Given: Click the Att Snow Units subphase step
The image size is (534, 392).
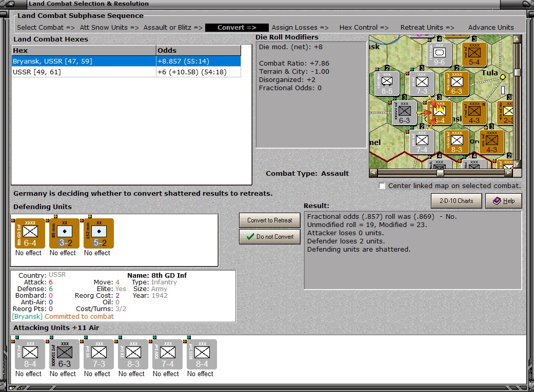Looking at the screenshot, I should coord(109,28).
